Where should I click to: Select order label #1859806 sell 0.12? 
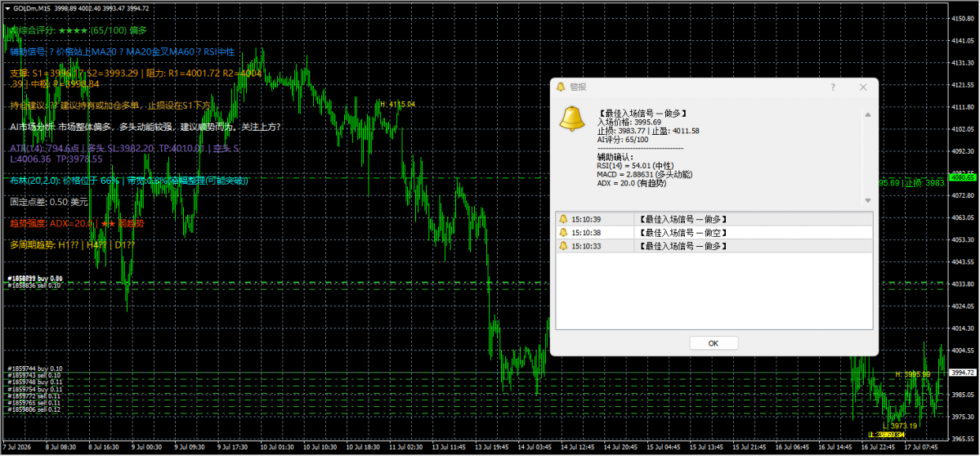click(35, 409)
